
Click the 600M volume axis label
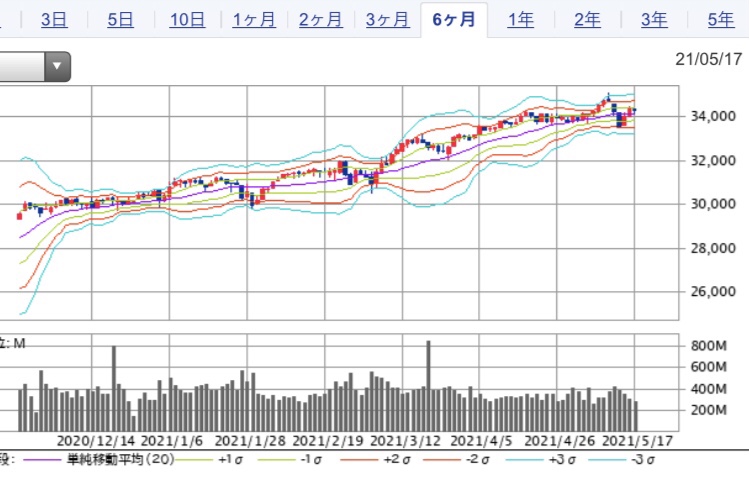(709, 367)
